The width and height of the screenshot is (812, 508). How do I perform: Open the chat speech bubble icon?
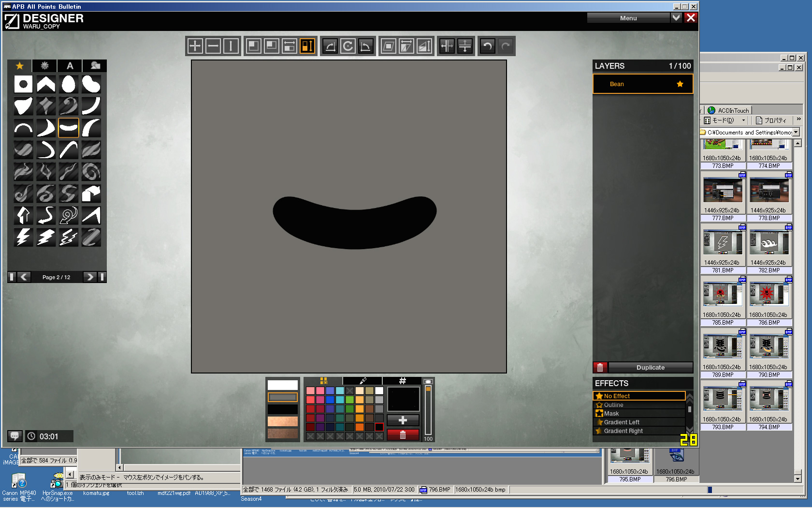point(14,436)
